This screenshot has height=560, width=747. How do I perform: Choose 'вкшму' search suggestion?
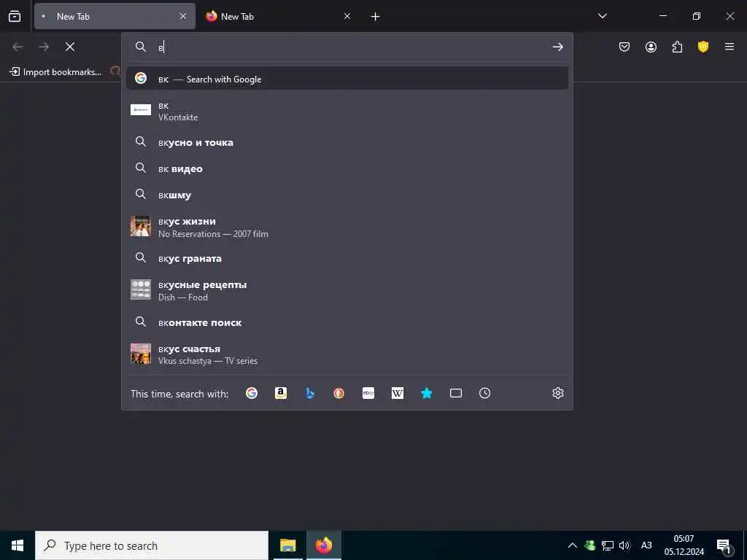point(347,195)
